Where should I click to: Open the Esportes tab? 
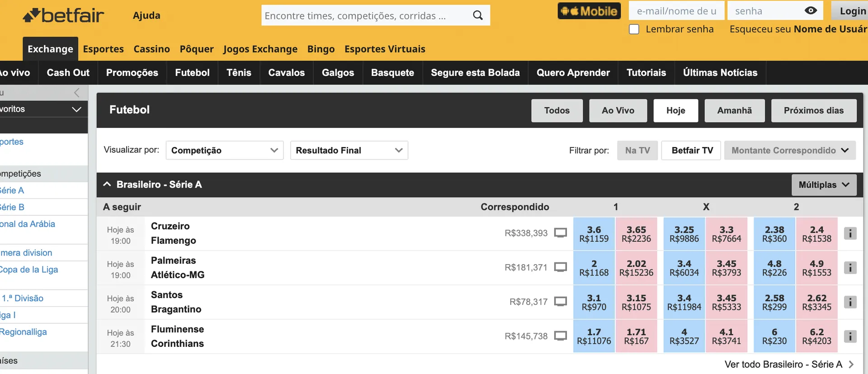click(x=104, y=49)
